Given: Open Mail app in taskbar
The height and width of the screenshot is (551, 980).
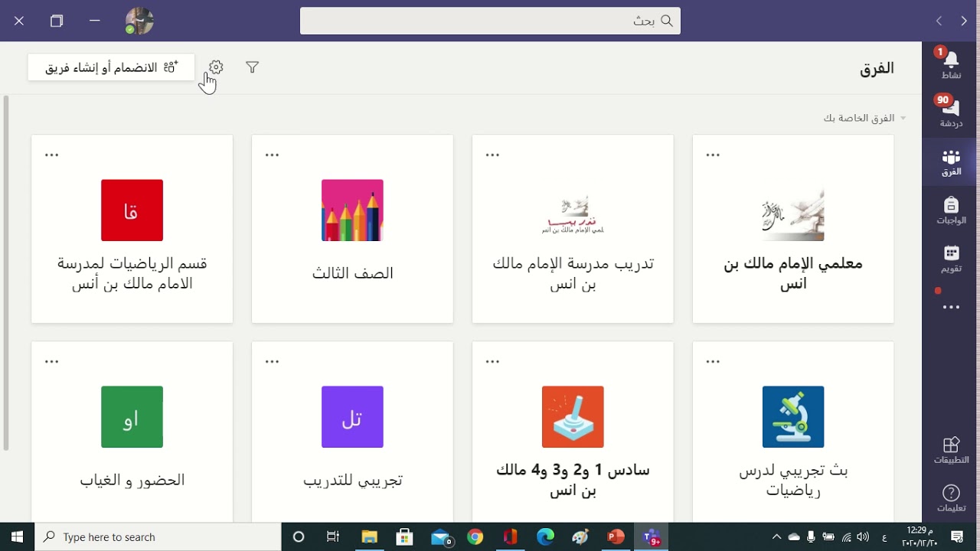Looking at the screenshot, I should 440,537.
